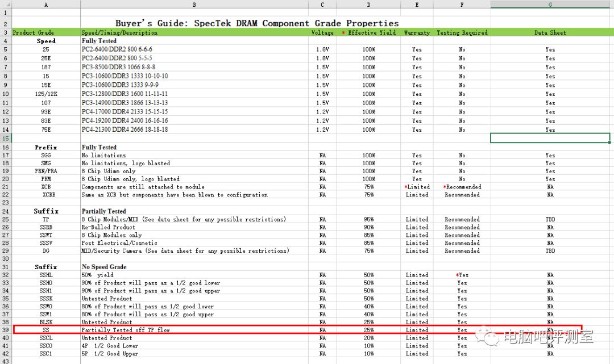614x364 pixels.
Task: Click the 'Effective Yield' header cell
Action: coord(368,32)
